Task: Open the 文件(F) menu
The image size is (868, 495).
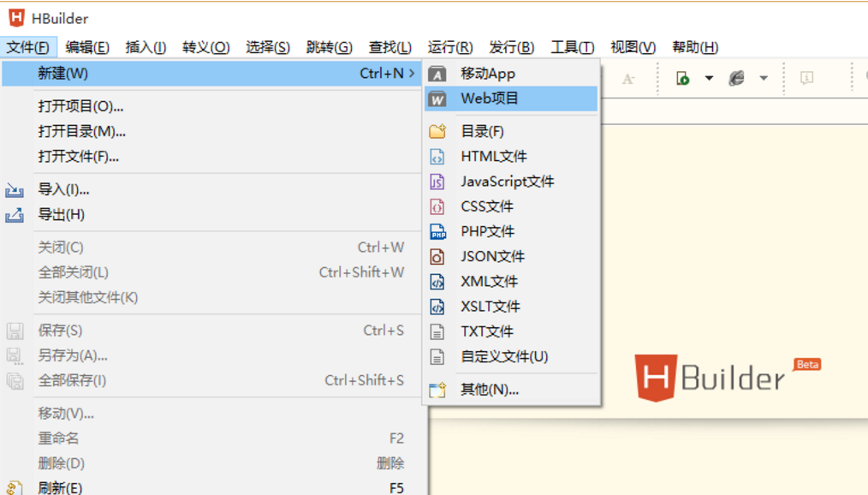Action: tap(27, 47)
